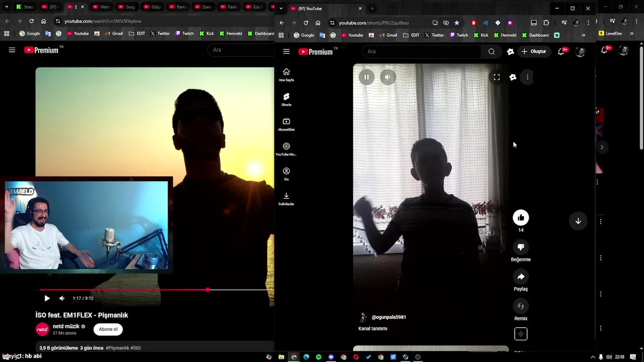
Task: Open the netd müzik channel name
Action: pos(66,326)
